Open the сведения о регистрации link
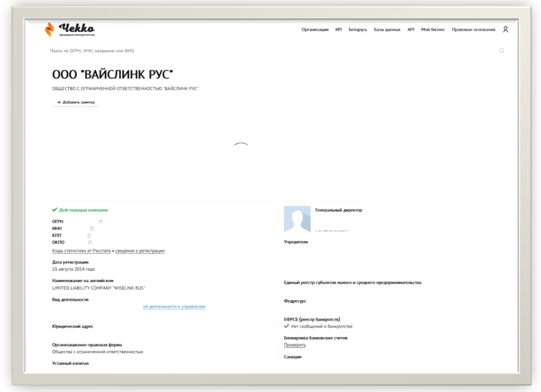The image size is (541, 392). (140, 251)
